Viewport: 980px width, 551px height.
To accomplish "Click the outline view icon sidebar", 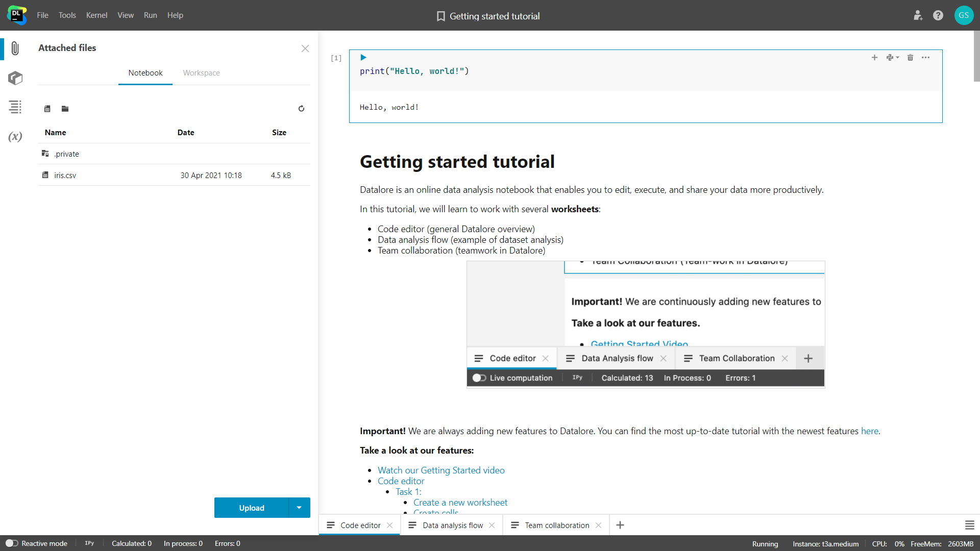I will [x=14, y=108].
